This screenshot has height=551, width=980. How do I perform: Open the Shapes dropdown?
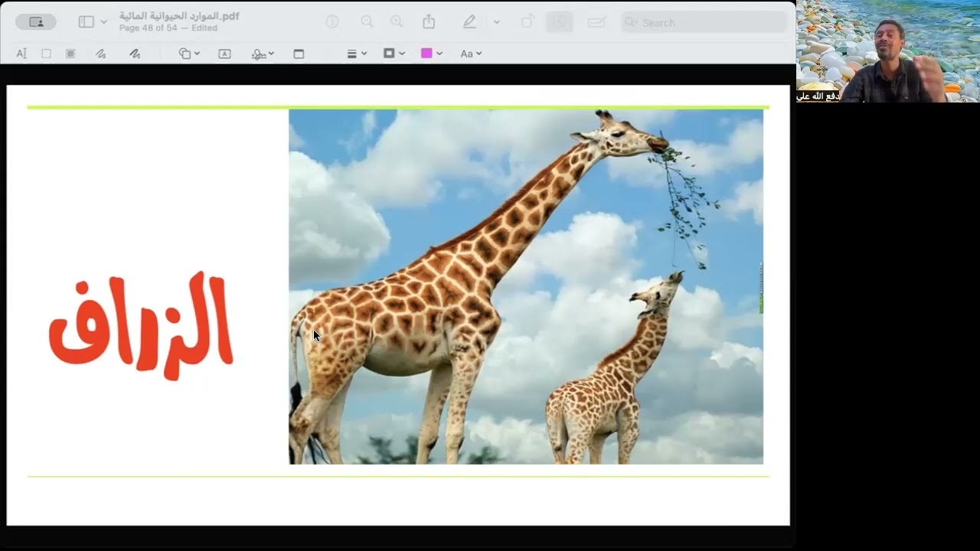pos(189,54)
